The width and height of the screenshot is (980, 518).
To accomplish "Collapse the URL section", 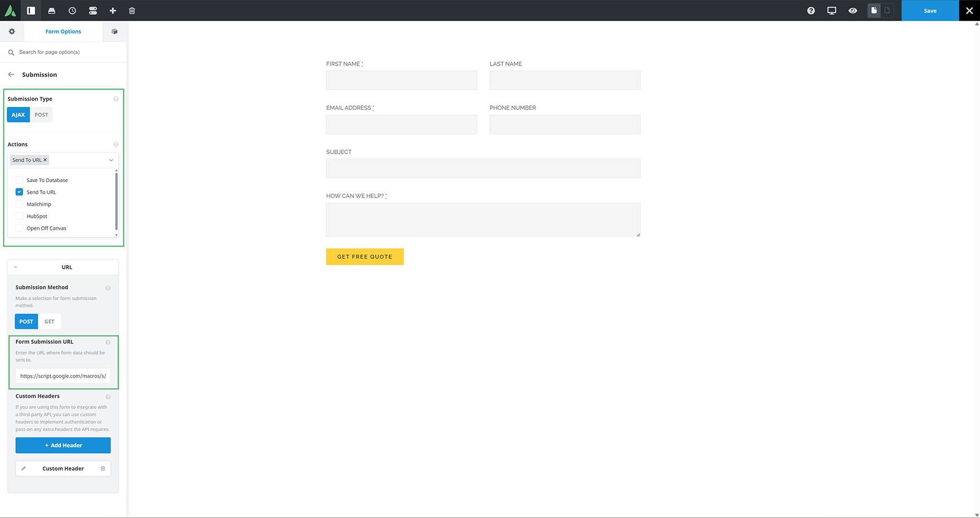I will point(15,267).
